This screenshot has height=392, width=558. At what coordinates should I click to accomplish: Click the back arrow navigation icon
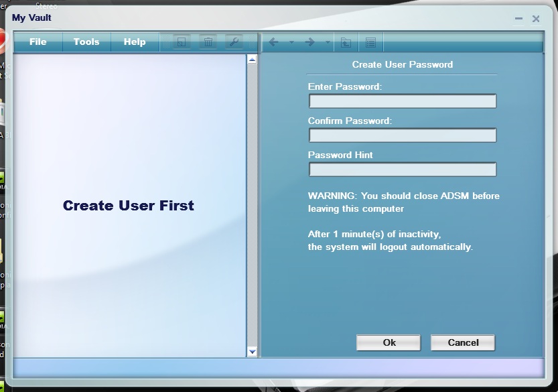click(273, 42)
